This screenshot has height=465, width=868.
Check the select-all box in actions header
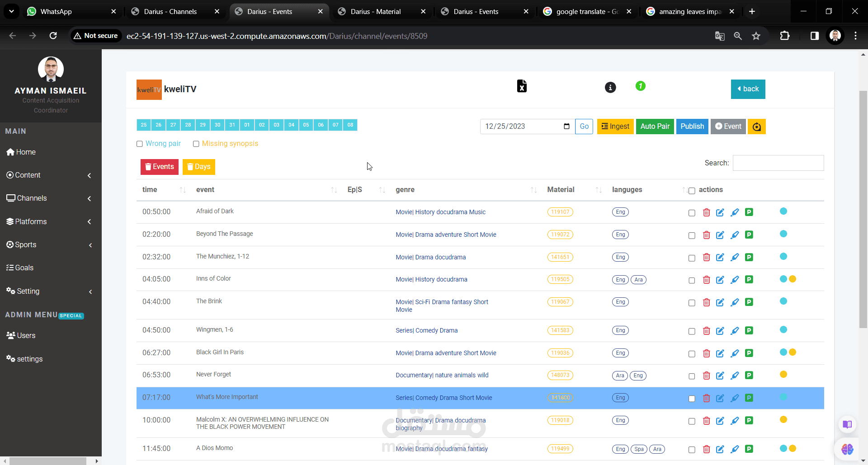click(x=692, y=191)
